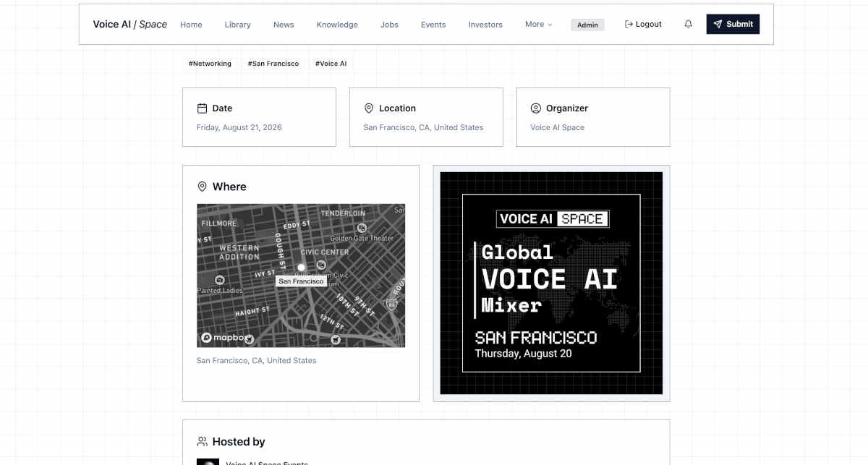Viewport: 868px width, 465px height.
Task: Click the Voice AI Space organizer name
Action: click(558, 127)
